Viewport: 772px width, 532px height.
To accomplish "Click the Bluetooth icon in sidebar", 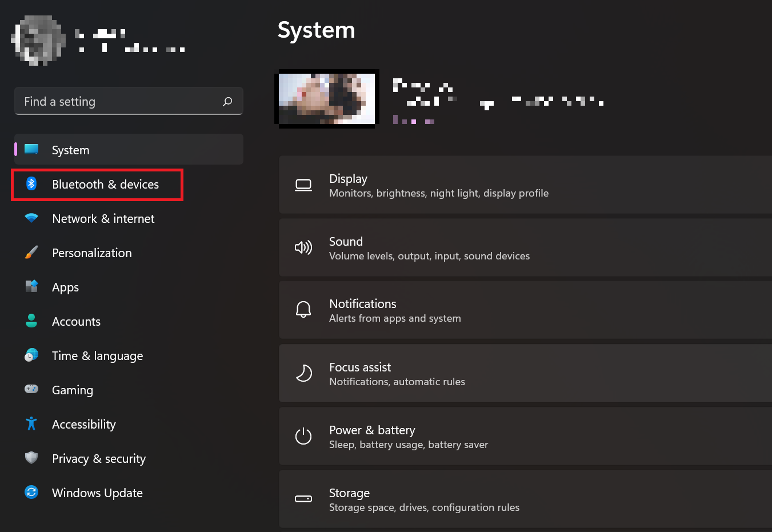I will click(31, 183).
